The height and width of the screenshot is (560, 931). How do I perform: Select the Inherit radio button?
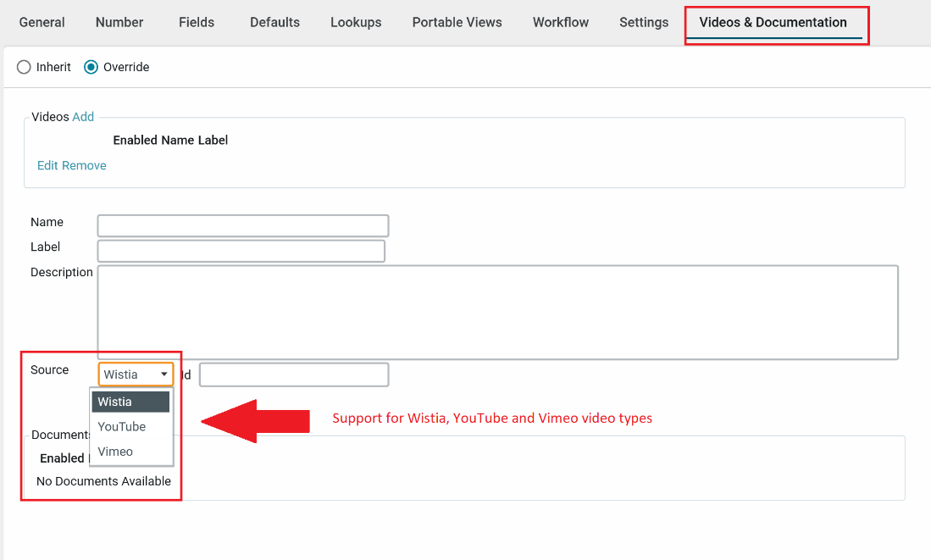point(25,67)
